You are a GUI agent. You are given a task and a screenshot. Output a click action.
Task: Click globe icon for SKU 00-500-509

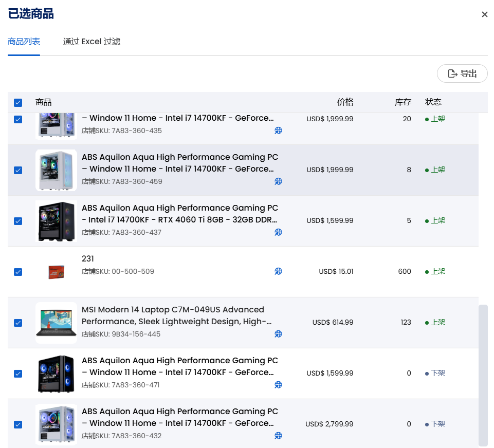278,271
